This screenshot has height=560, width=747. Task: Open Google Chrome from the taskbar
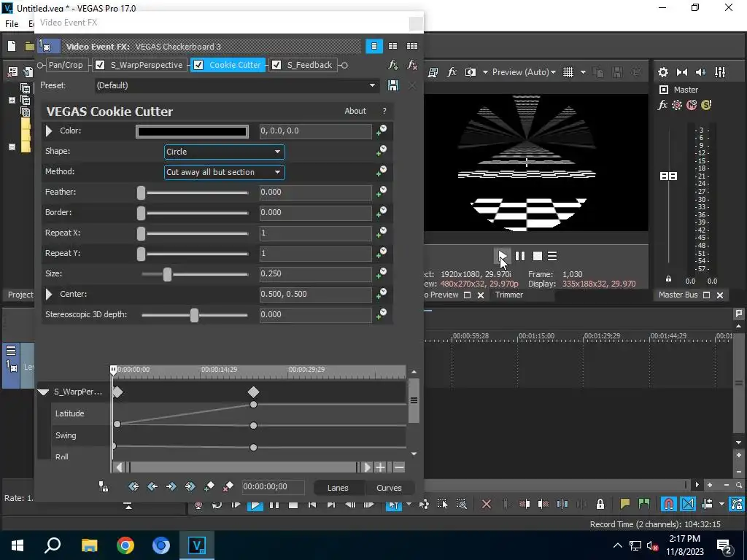coord(125,545)
